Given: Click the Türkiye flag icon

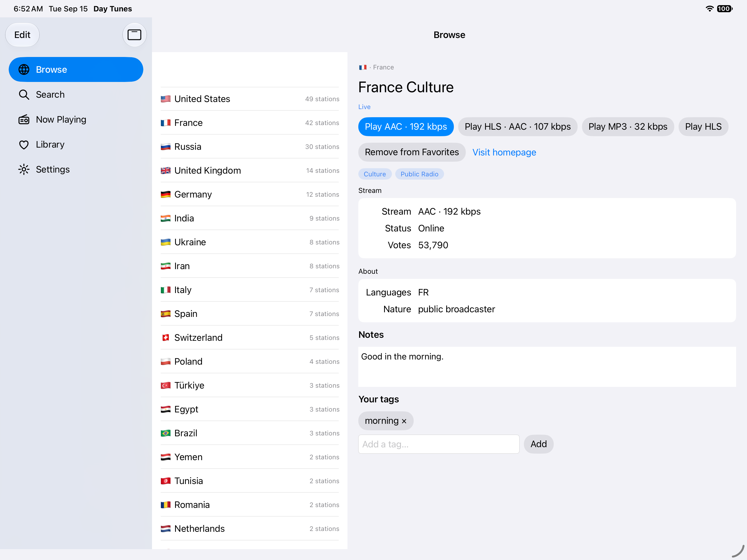Looking at the screenshot, I should (166, 386).
